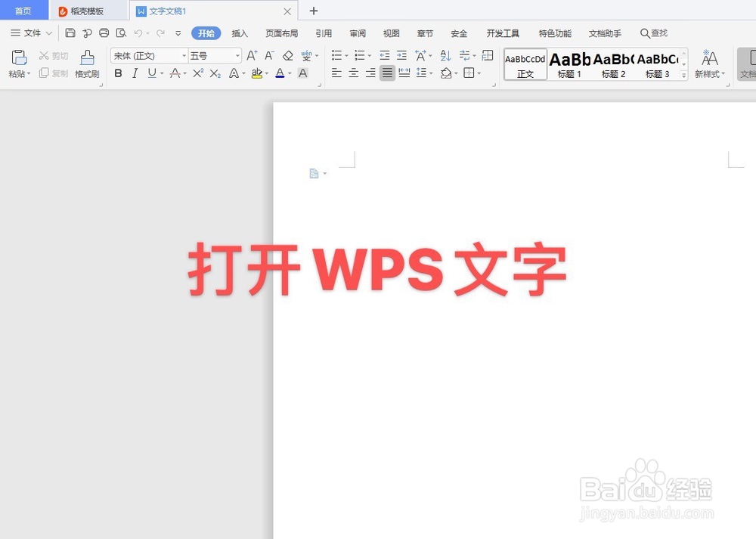
Task: Click the Align Left icon
Action: (x=336, y=73)
